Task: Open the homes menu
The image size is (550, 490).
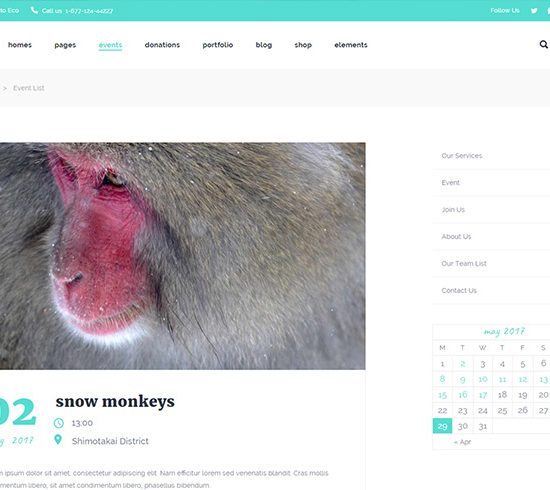Action: [x=20, y=45]
